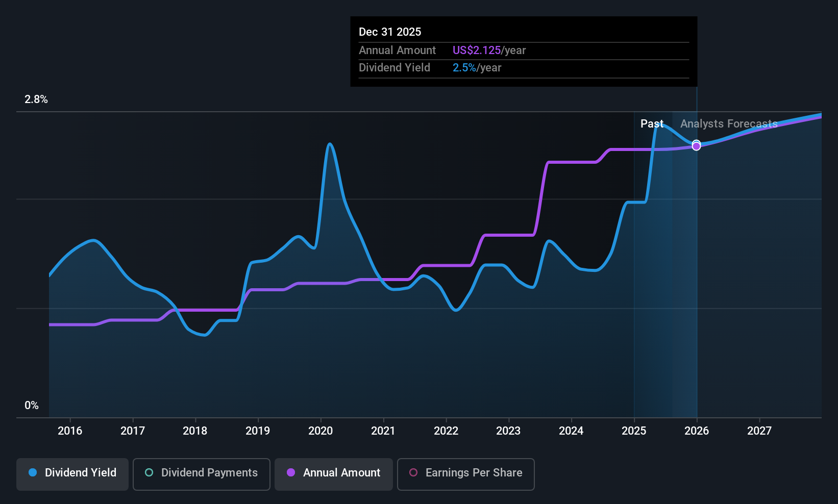This screenshot has height=504, width=838.
Task: Click the 2.8% axis gridline label
Action: pyautogui.click(x=36, y=99)
